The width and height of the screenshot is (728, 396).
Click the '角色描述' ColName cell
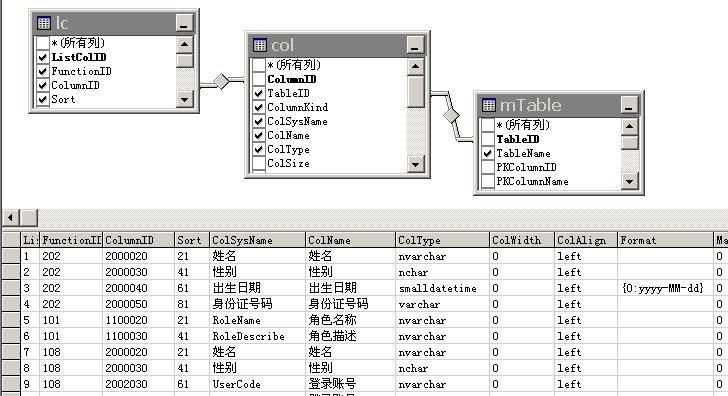pos(351,336)
